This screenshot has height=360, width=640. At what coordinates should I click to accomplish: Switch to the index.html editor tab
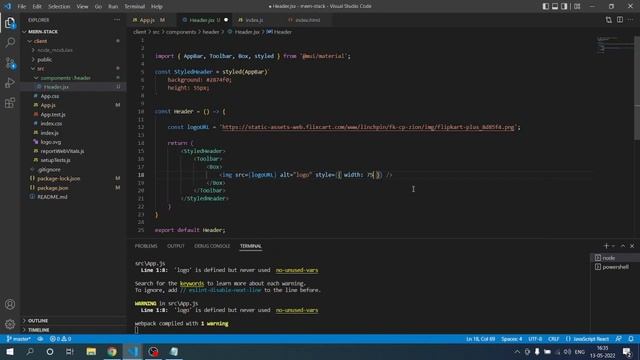tap(307, 20)
